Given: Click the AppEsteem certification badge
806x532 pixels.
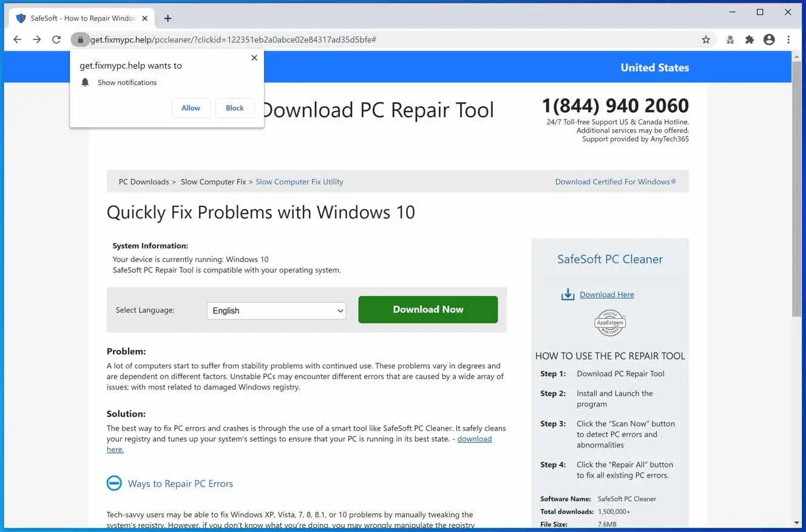Looking at the screenshot, I should point(610,323).
